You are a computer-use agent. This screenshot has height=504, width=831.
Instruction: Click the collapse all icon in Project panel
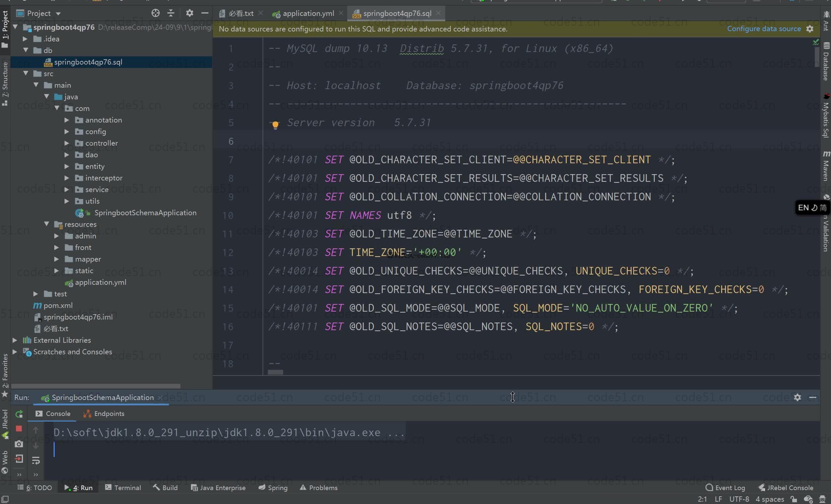tap(171, 13)
